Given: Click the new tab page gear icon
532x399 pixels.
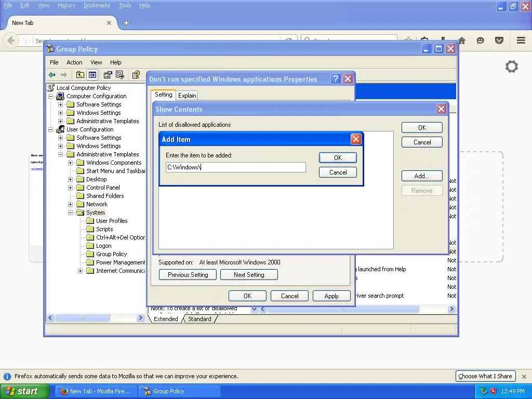Looking at the screenshot, I should pyautogui.click(x=511, y=66).
